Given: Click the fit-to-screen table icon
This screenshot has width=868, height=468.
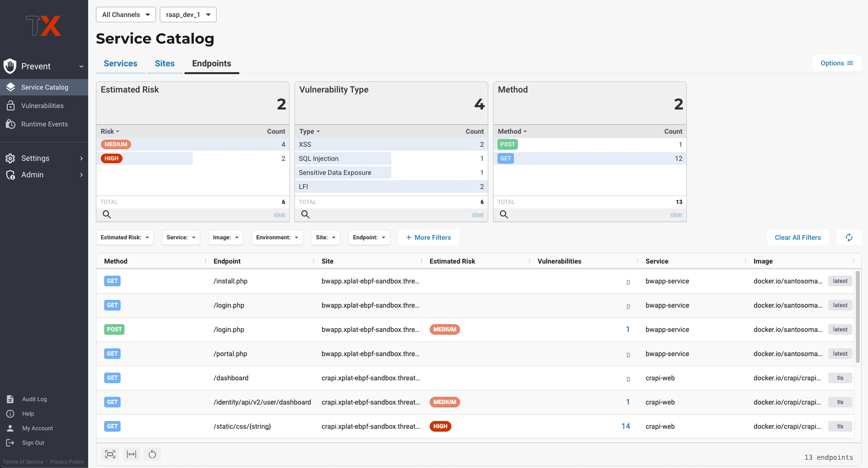Looking at the screenshot, I should pos(110,454).
